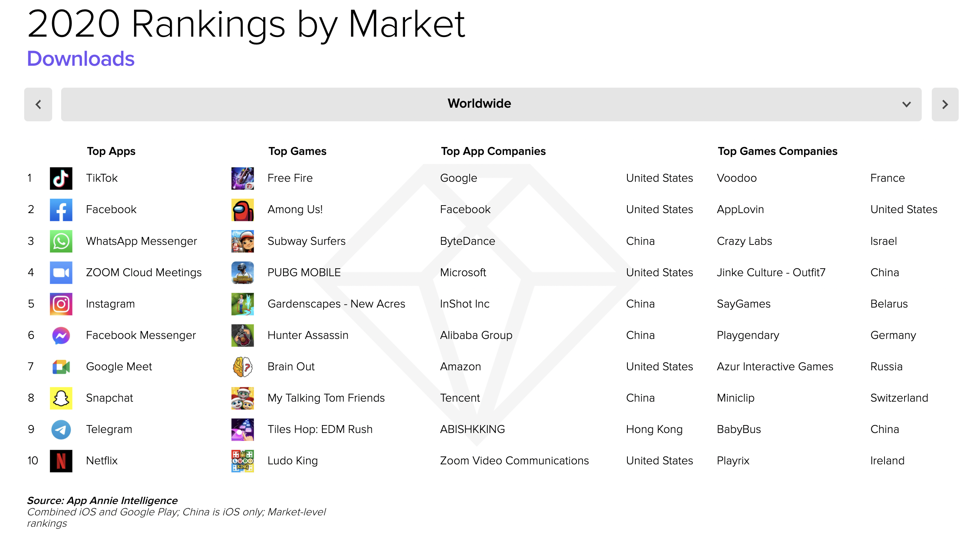Screen dimensions: 980x535
Task: Click the TikTok app icon
Action: click(61, 178)
